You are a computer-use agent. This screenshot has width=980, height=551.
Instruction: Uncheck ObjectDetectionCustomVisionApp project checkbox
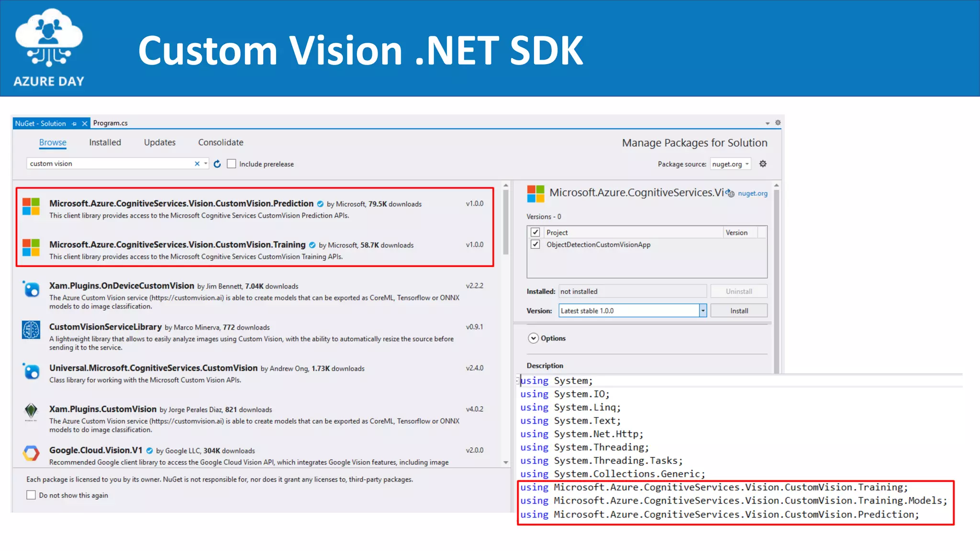pos(535,244)
